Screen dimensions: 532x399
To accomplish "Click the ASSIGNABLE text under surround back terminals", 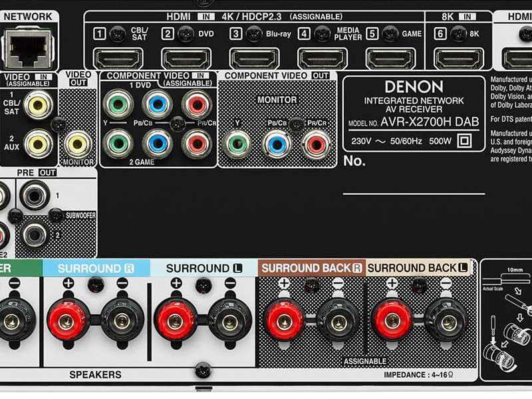I will (365, 361).
